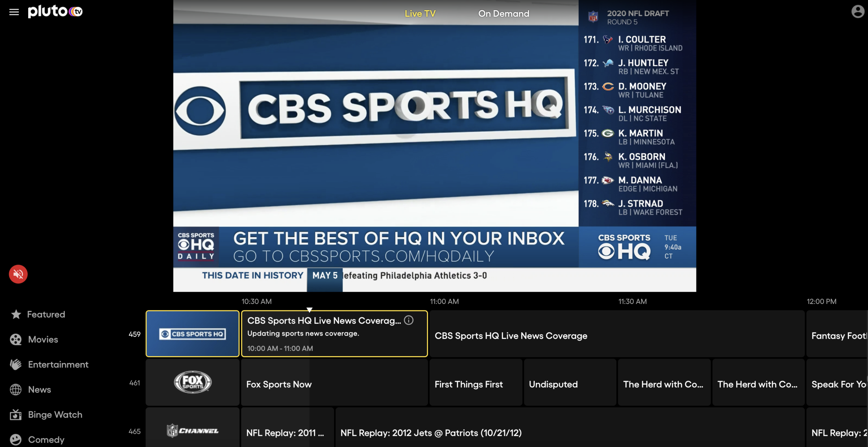Click the current-time marker above the guide
The image size is (868, 447).
[309, 309]
